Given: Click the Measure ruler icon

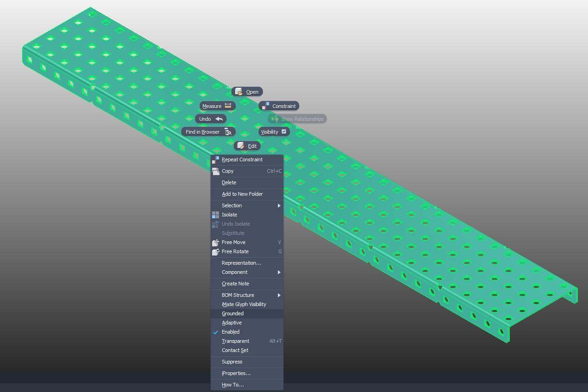Looking at the screenshot, I should click(228, 106).
